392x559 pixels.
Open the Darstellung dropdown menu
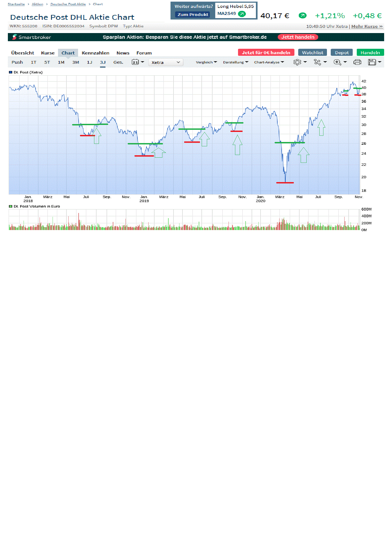tap(236, 62)
